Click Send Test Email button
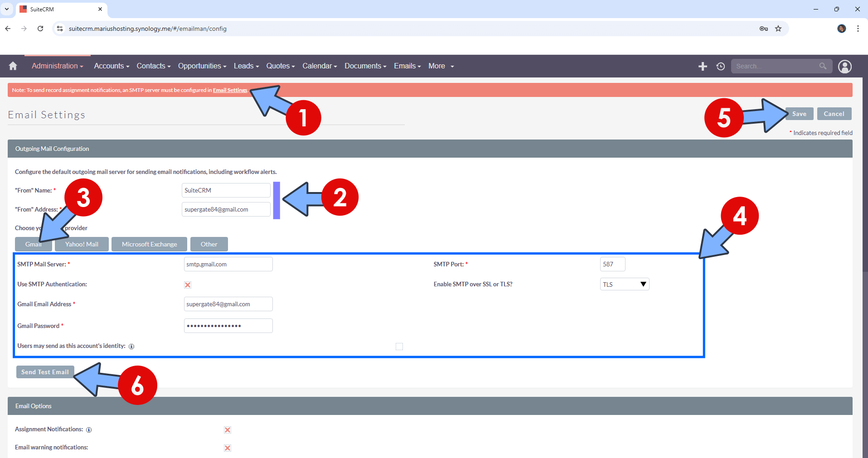Viewport: 868px width, 458px height. (45, 372)
